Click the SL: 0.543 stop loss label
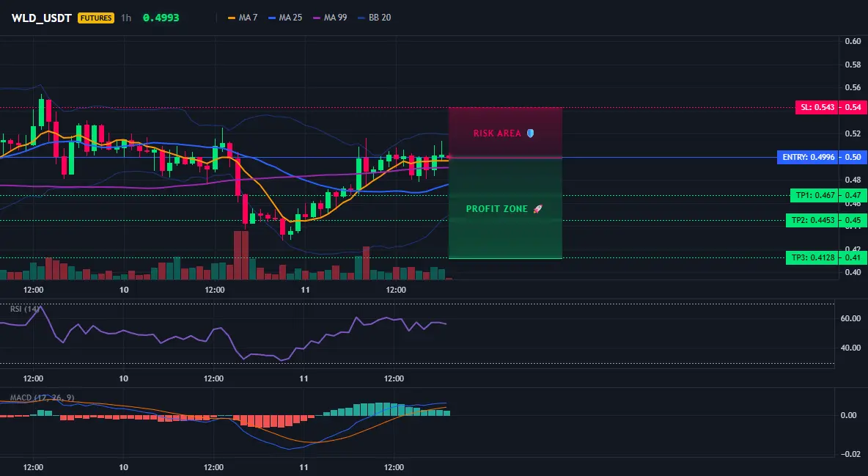The width and height of the screenshot is (868, 476). (x=817, y=107)
